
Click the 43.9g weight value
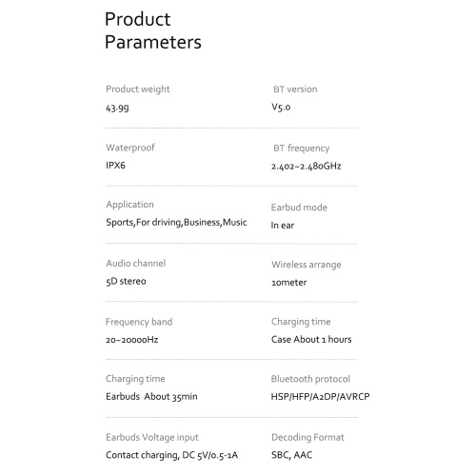point(117,109)
